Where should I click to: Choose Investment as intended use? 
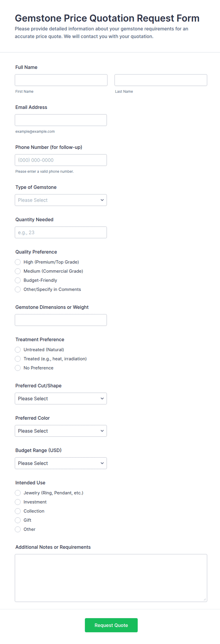tap(18, 502)
